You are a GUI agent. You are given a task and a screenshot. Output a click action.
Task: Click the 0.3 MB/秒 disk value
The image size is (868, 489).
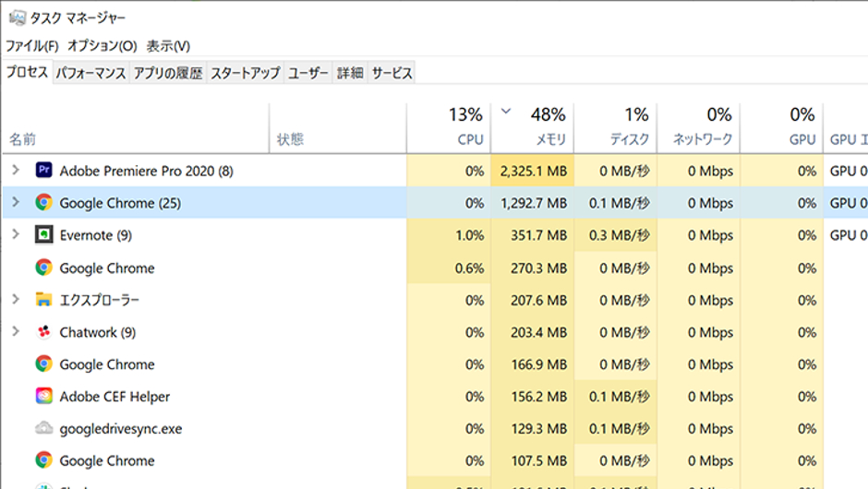point(619,235)
